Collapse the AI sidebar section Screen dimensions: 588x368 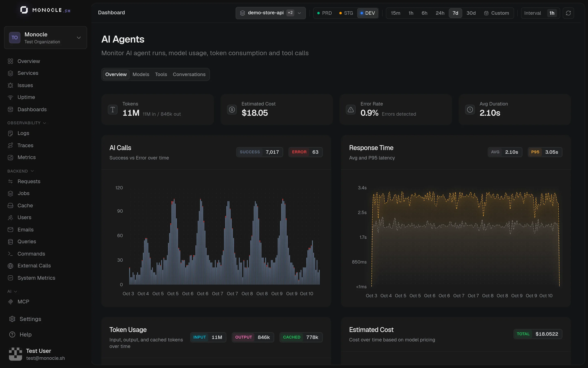click(x=12, y=291)
